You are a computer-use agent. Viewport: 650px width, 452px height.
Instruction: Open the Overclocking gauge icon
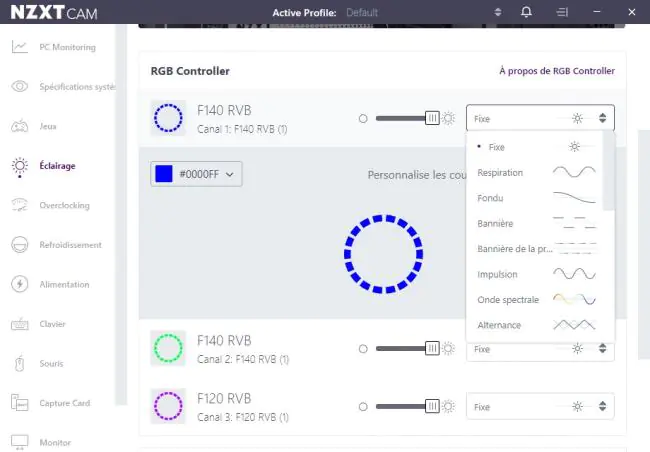point(19,205)
